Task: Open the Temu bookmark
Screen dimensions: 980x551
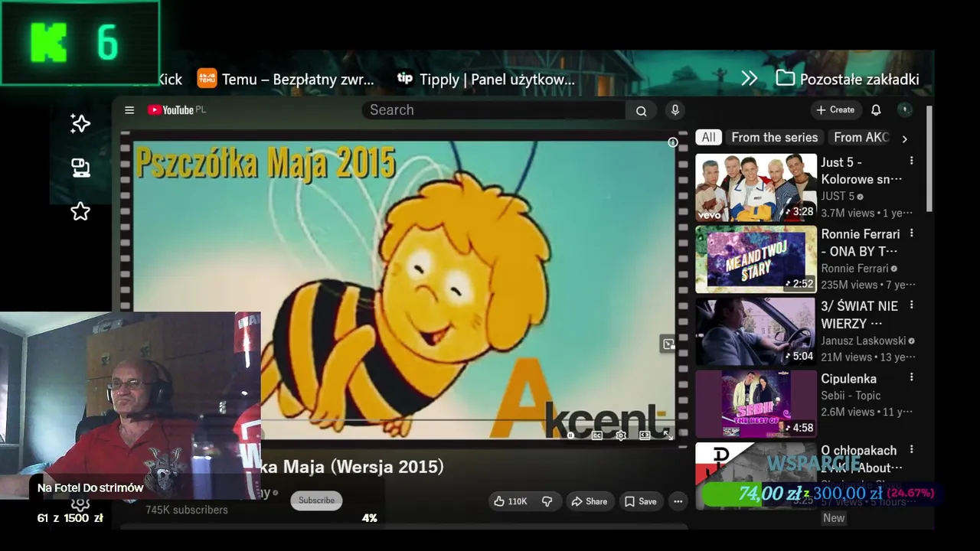Action: (x=286, y=79)
